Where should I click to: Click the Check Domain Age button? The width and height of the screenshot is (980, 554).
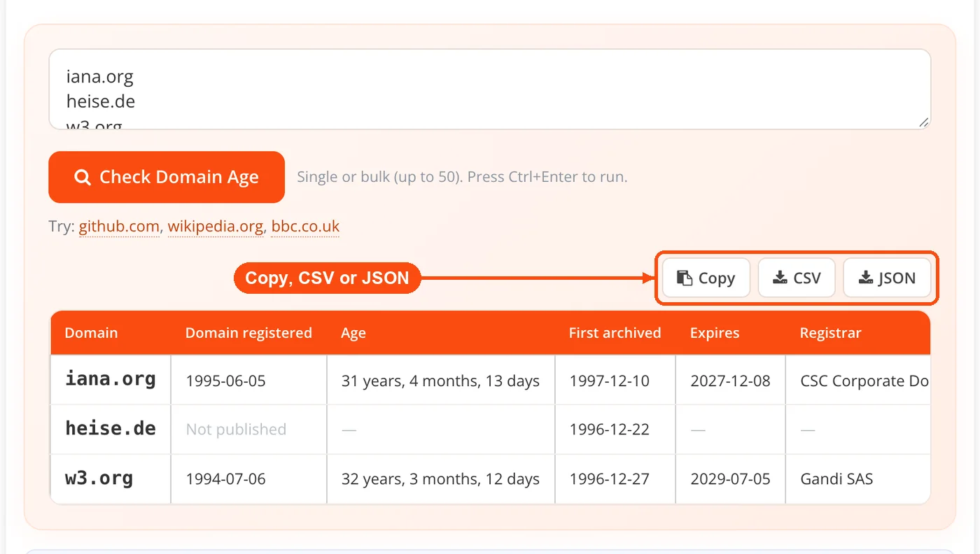coord(167,177)
